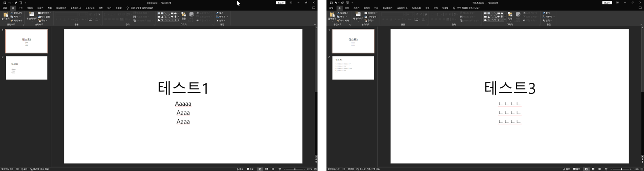The image size is (644, 171).
Task: Switch to Reading view in right status bar
Action: pos(600,169)
